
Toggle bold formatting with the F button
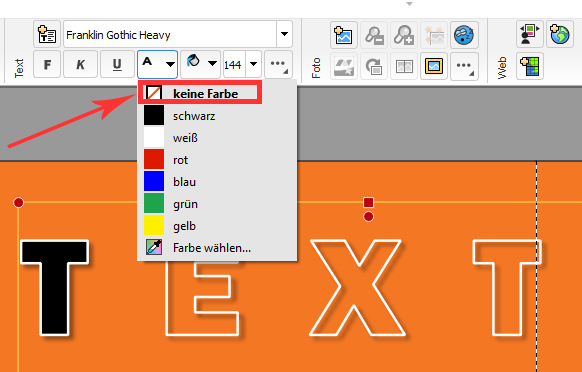pos(47,65)
